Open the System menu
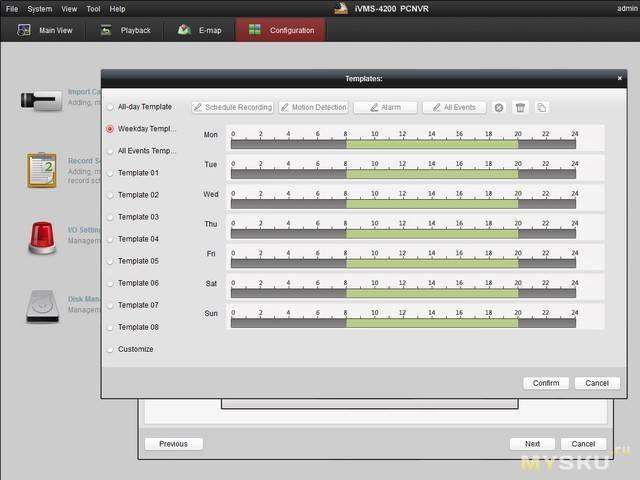This screenshot has width=640, height=480. tap(40, 9)
